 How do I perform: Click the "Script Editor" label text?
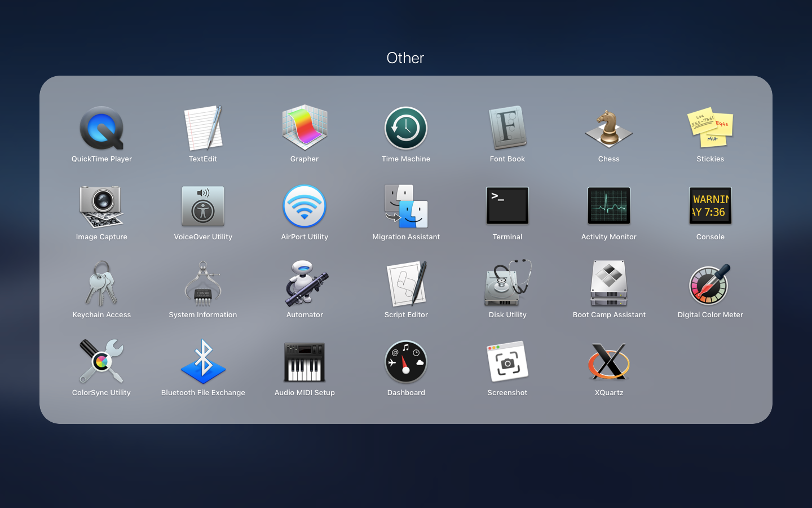click(x=406, y=315)
